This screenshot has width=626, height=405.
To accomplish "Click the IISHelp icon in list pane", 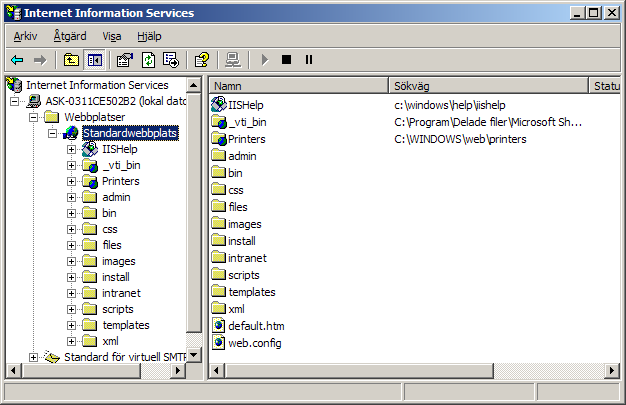I will pyautogui.click(x=219, y=105).
